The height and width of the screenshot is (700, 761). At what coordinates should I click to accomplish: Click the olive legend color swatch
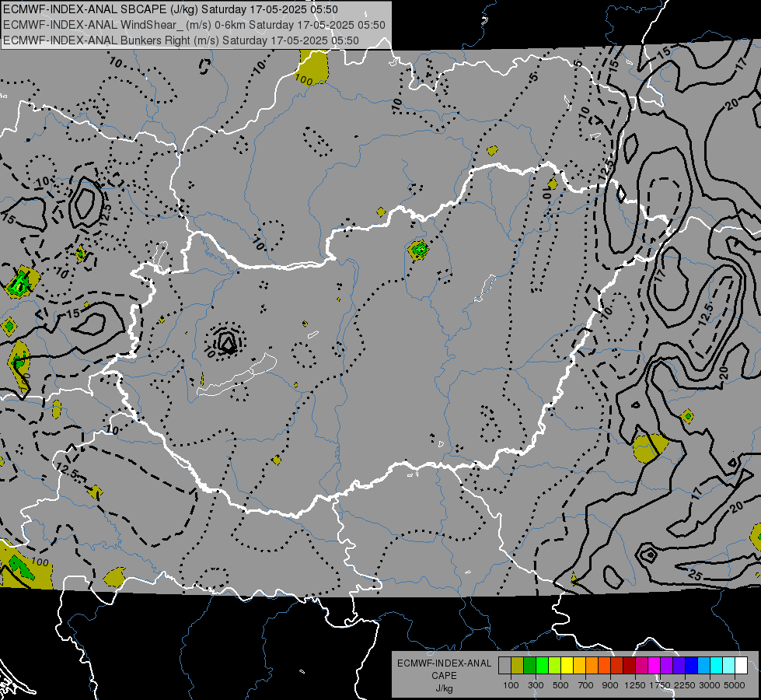pyautogui.click(x=518, y=665)
